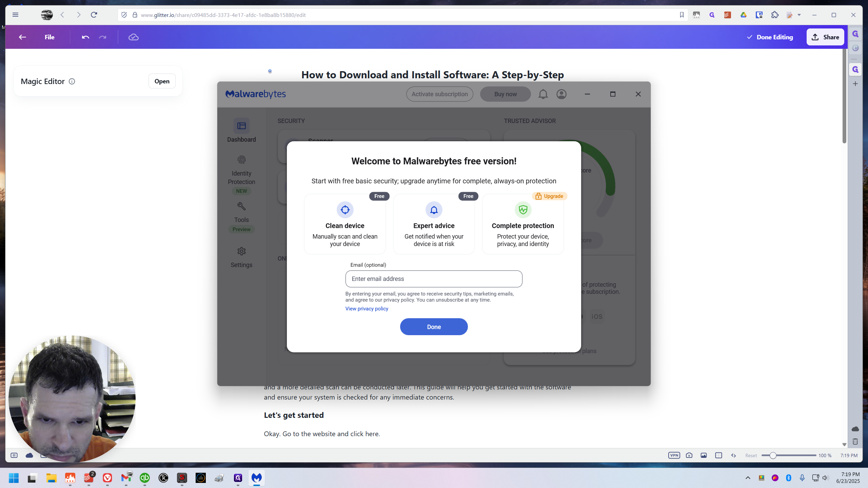This screenshot has height=488, width=868.
Task: Click the back arrow in the Glitter header
Action: coord(22,37)
